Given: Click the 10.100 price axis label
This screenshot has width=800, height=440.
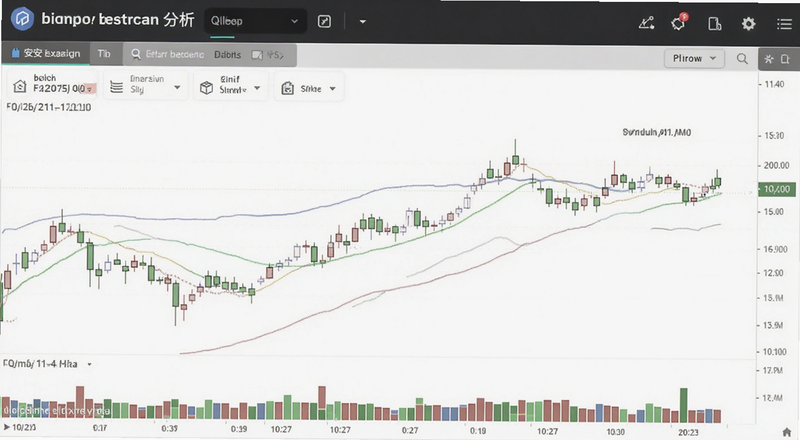Looking at the screenshot, I should 774,352.
